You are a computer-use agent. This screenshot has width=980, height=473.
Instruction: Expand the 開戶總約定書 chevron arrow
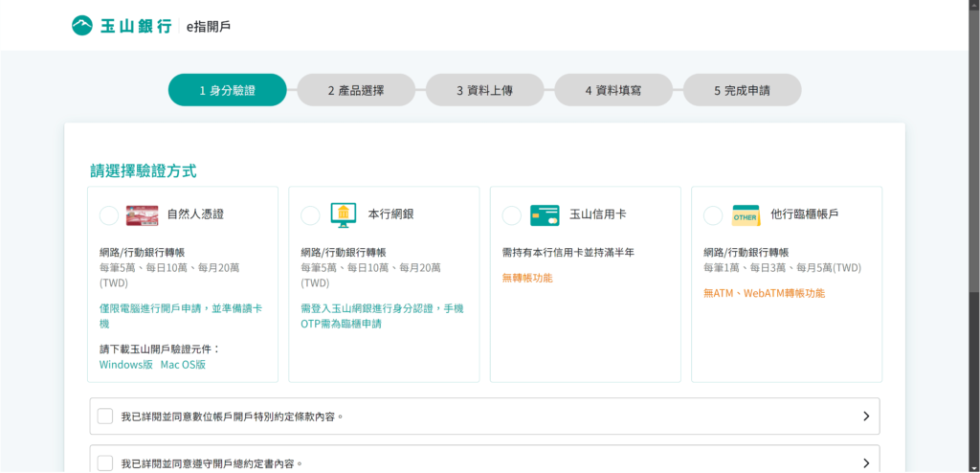tap(865, 463)
